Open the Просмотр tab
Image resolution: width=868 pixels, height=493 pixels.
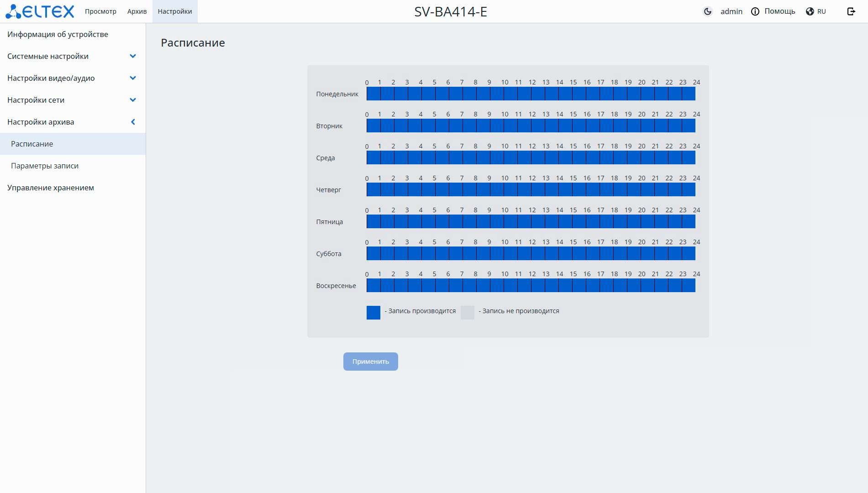(x=100, y=11)
